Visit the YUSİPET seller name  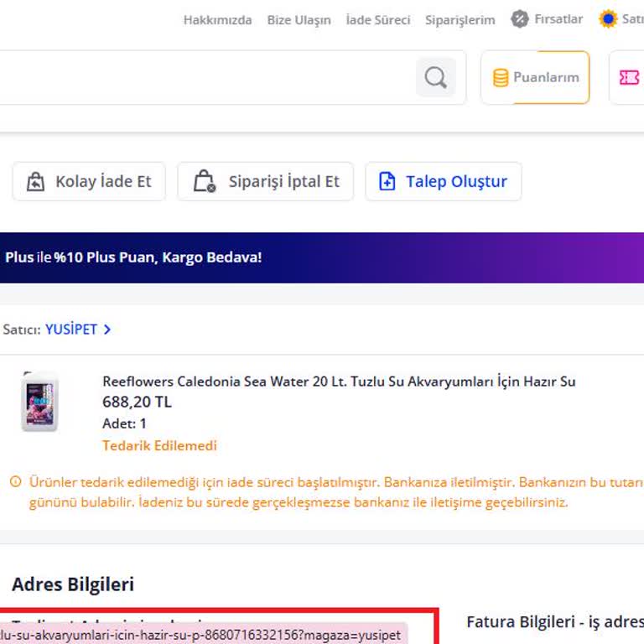(71, 330)
